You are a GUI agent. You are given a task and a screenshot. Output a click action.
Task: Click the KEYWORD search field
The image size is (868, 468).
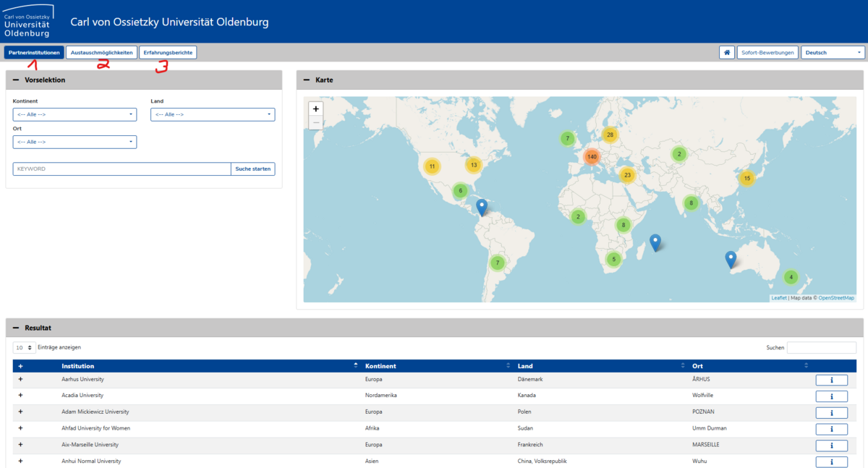(x=122, y=169)
